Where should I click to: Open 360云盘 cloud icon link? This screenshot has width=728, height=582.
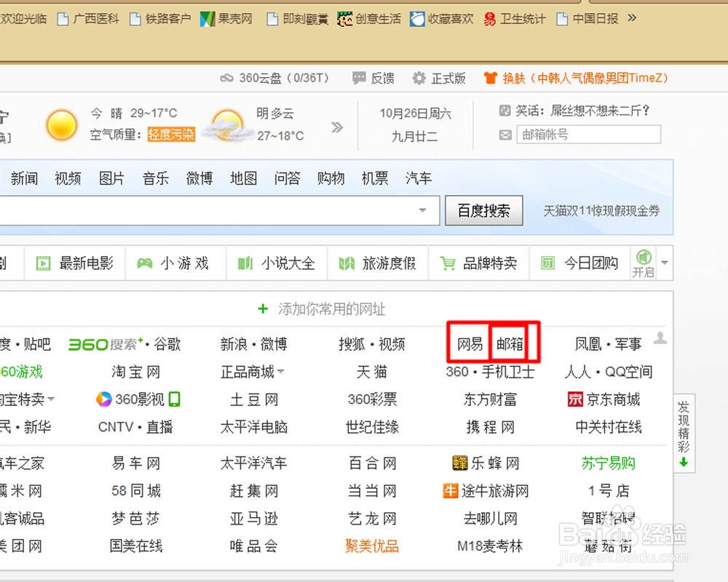pyautogui.click(x=226, y=78)
